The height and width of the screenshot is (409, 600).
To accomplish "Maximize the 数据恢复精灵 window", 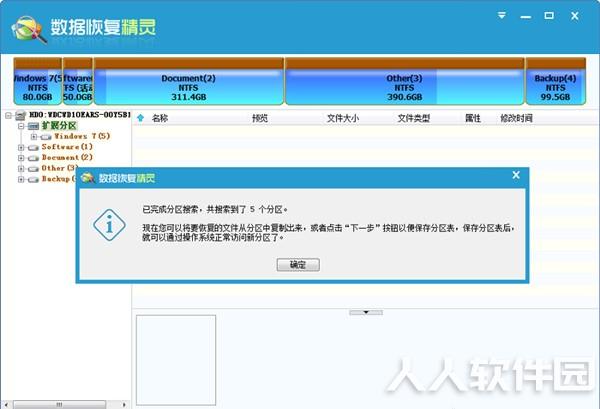I will [x=549, y=15].
